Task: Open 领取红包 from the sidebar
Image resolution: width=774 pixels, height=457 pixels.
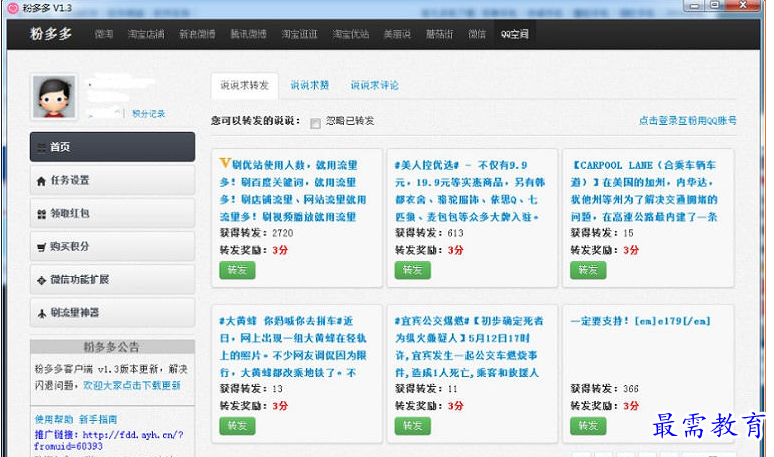Action: 113,213
